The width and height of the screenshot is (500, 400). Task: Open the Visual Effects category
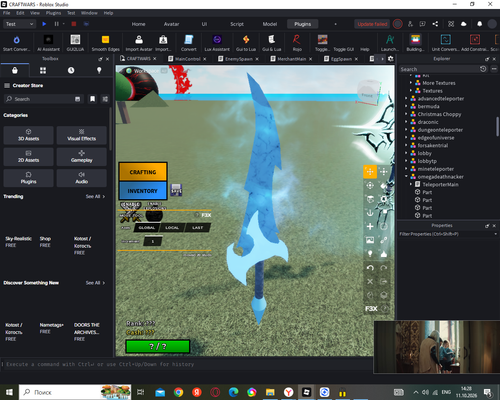click(x=82, y=135)
